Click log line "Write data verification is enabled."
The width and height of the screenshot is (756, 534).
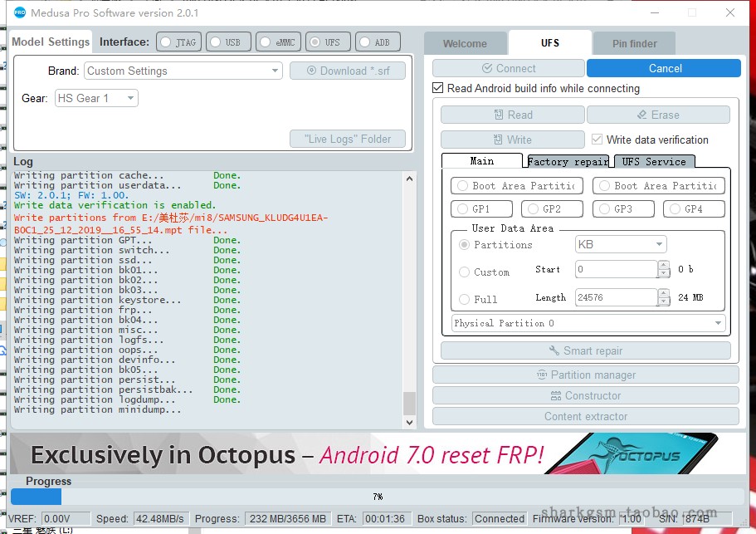(115, 205)
